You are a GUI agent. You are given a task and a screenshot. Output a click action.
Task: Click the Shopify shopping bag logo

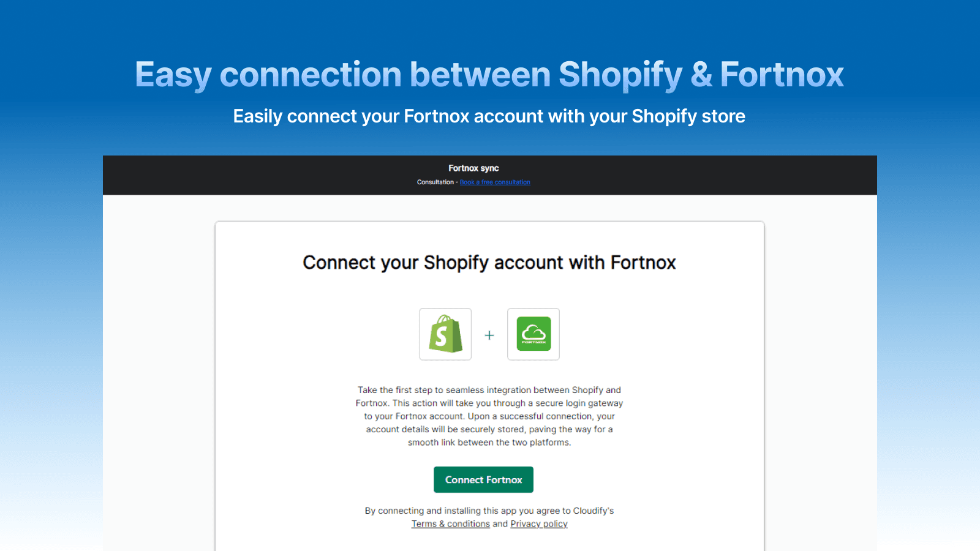pyautogui.click(x=445, y=334)
